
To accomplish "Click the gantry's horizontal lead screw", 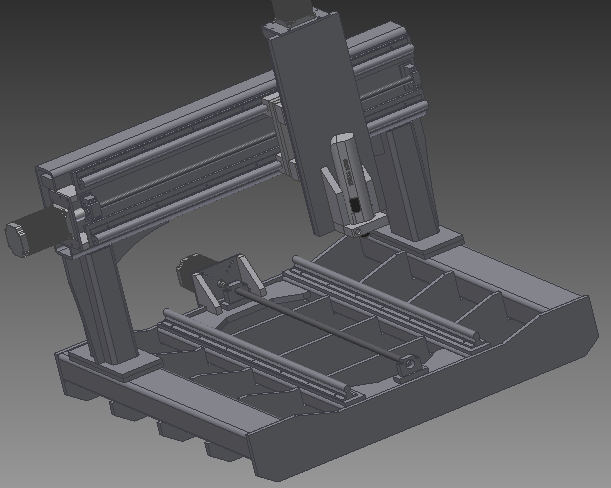I will (x=187, y=170).
